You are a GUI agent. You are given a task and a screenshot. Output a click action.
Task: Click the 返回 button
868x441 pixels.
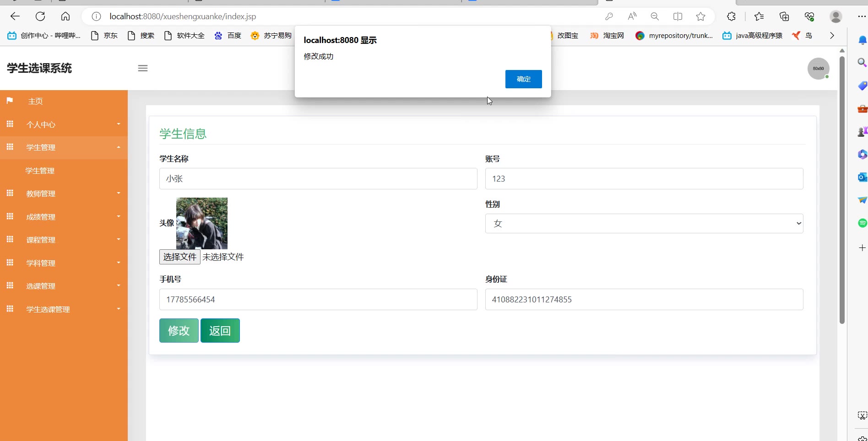pyautogui.click(x=220, y=330)
